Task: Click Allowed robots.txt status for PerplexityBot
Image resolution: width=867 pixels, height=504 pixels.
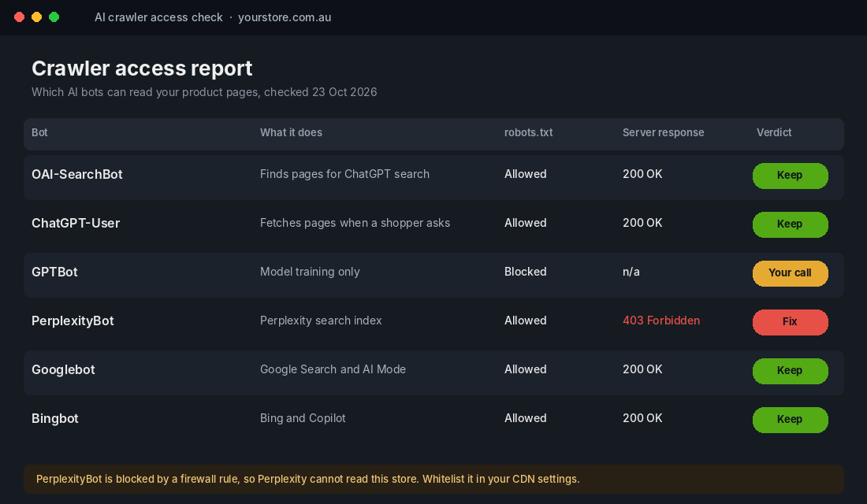Action: click(x=525, y=321)
